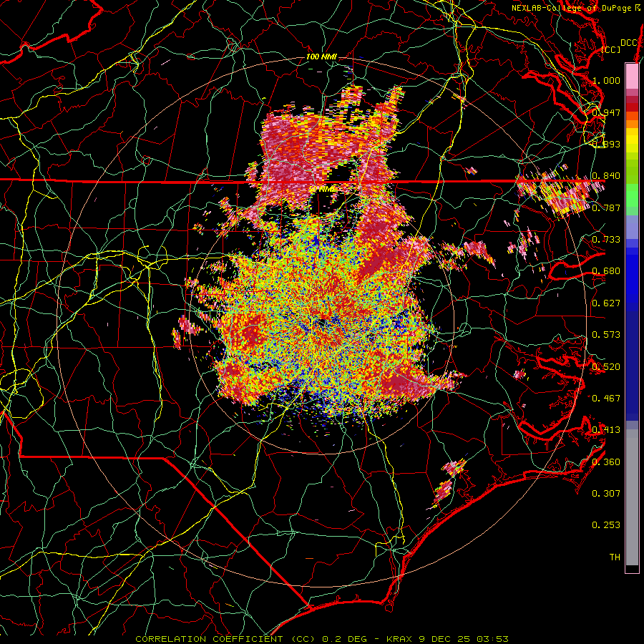Click the 0.520 scale value
This screenshot has height=644, width=644.
pyautogui.click(x=606, y=367)
